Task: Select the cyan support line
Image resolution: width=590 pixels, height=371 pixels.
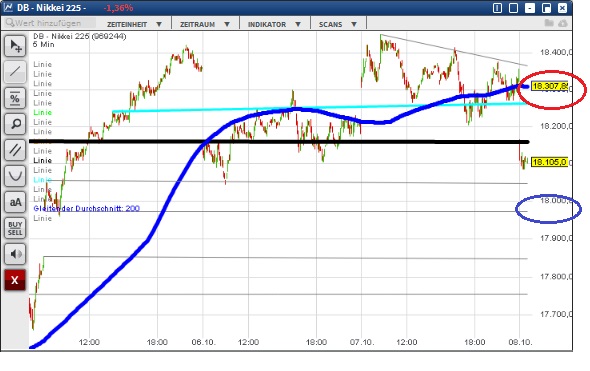Action: click(x=320, y=107)
